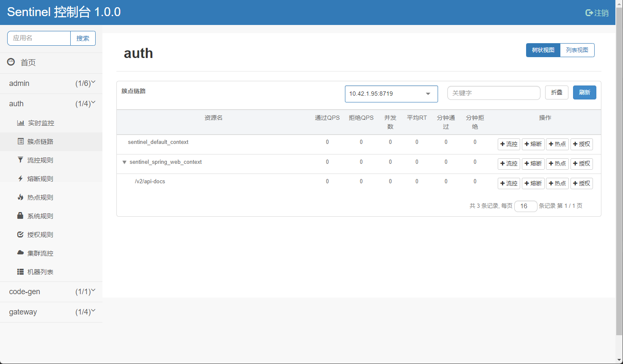623x364 pixels.
Task: Expand the admin application group
Action: (x=51, y=83)
